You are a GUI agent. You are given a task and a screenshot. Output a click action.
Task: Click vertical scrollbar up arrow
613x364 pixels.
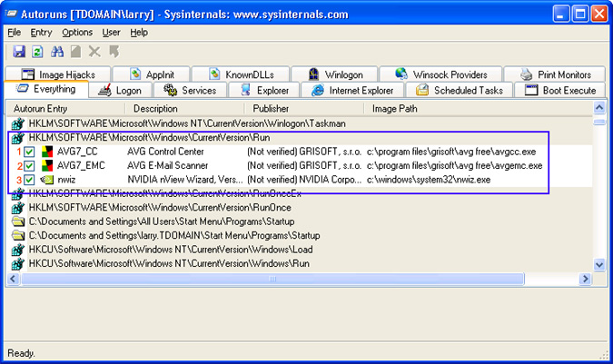click(599, 107)
